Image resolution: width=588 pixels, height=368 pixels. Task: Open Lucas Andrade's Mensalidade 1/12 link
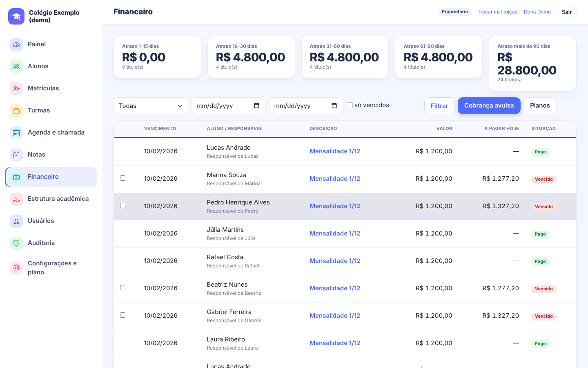335,151
